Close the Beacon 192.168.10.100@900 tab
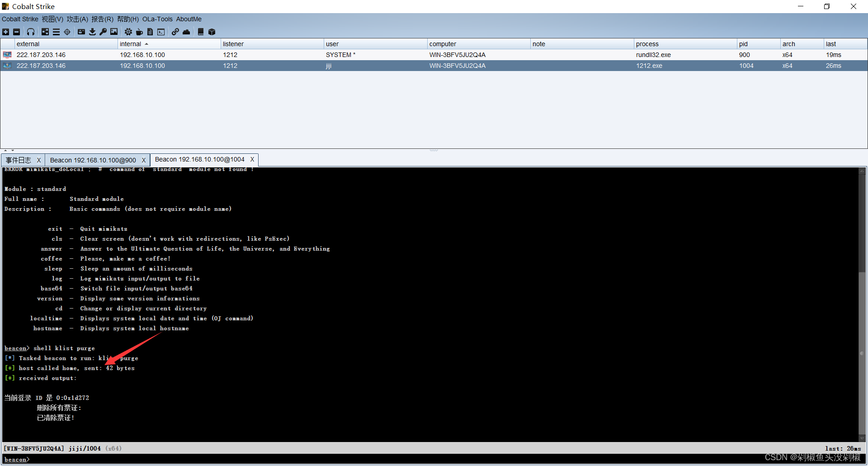 (144, 160)
